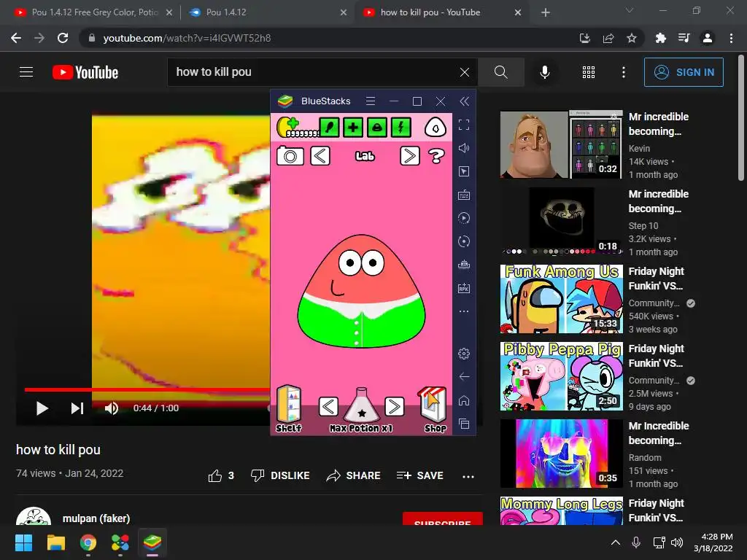Click BlueStacks recent apps icon
The height and width of the screenshot is (560, 747).
463,424
